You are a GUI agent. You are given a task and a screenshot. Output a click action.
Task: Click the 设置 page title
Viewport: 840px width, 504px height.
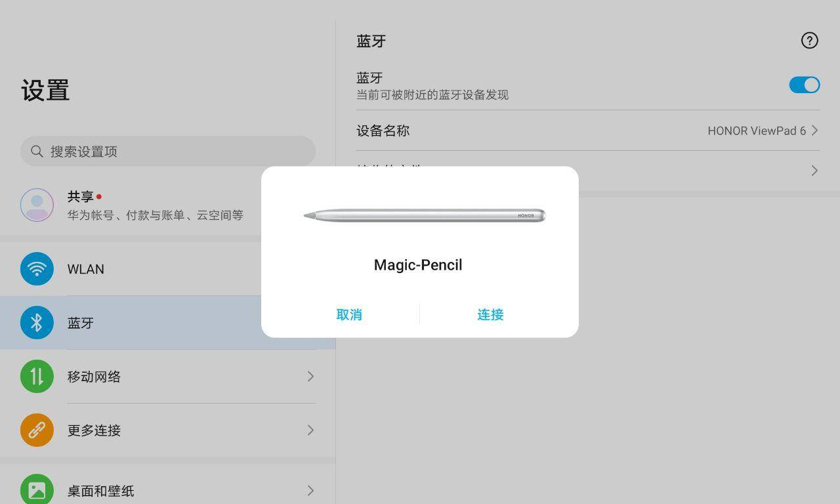pyautogui.click(x=45, y=91)
